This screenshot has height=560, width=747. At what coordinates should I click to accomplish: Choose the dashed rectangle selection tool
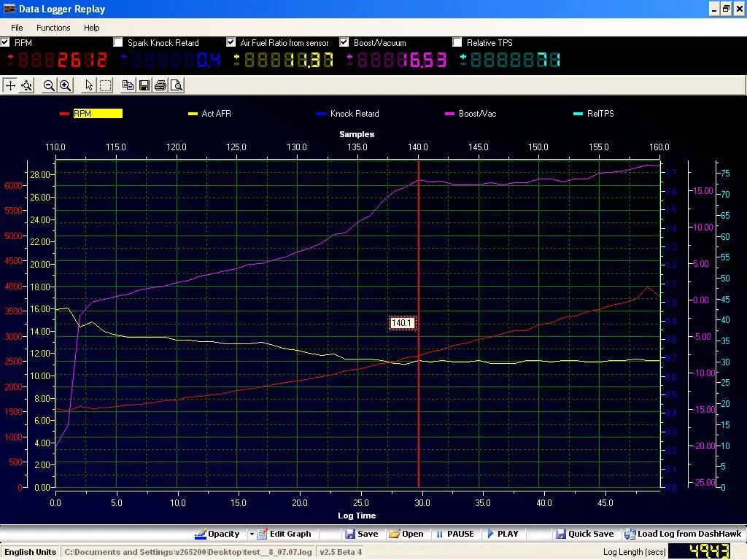[105, 85]
